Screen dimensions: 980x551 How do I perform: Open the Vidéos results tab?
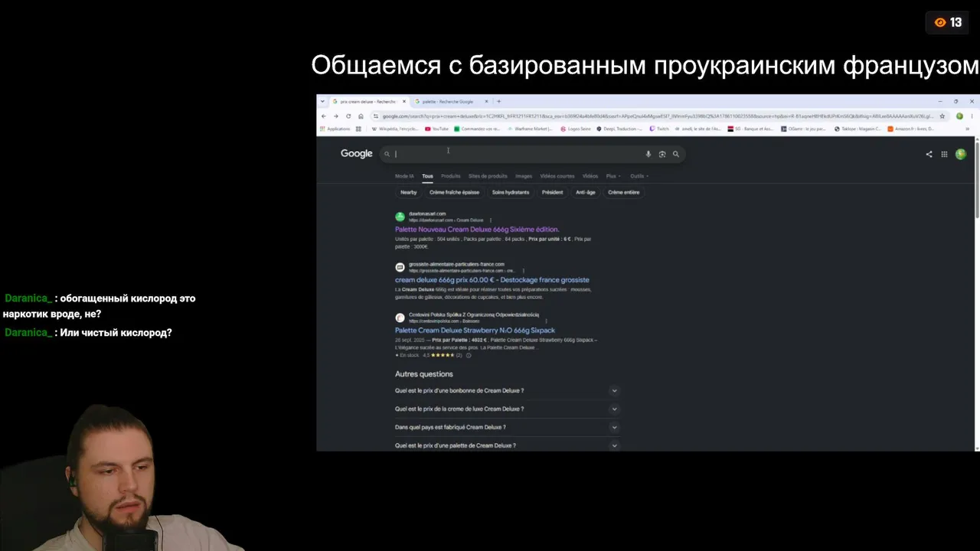tap(590, 176)
